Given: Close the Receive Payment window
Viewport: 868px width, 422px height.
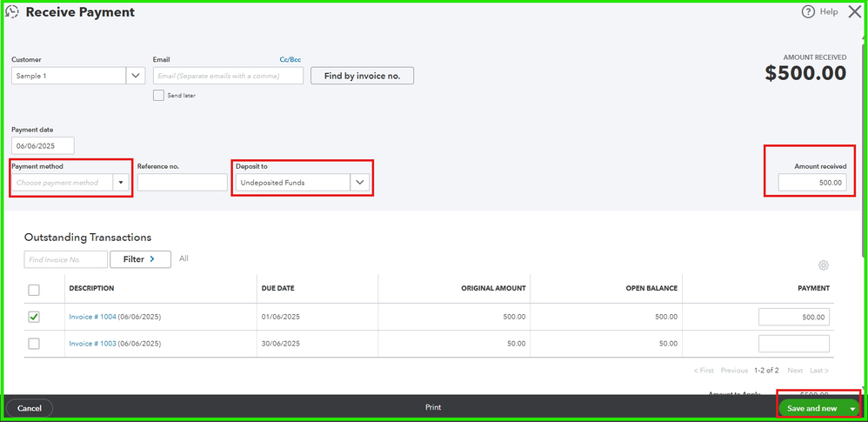Looking at the screenshot, I should click(x=855, y=11).
